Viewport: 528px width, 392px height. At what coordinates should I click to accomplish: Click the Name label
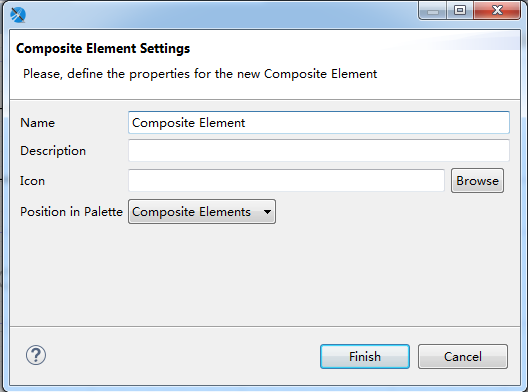click(37, 123)
